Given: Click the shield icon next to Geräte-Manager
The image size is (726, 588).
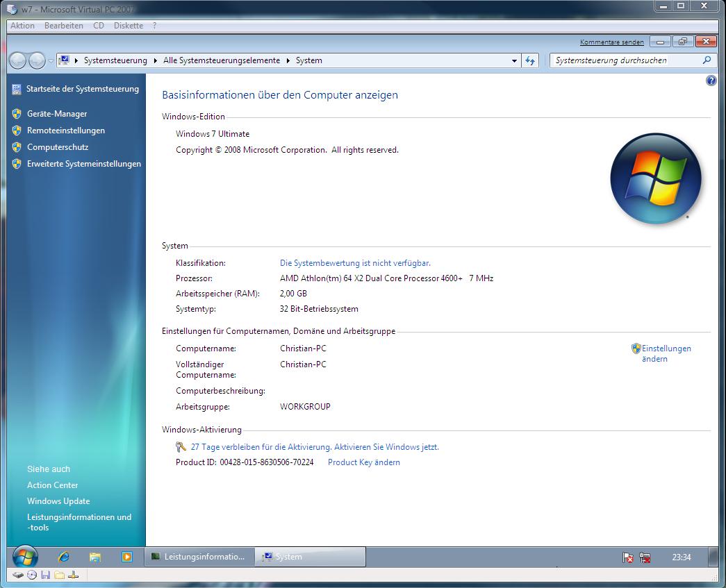Looking at the screenshot, I should point(17,114).
